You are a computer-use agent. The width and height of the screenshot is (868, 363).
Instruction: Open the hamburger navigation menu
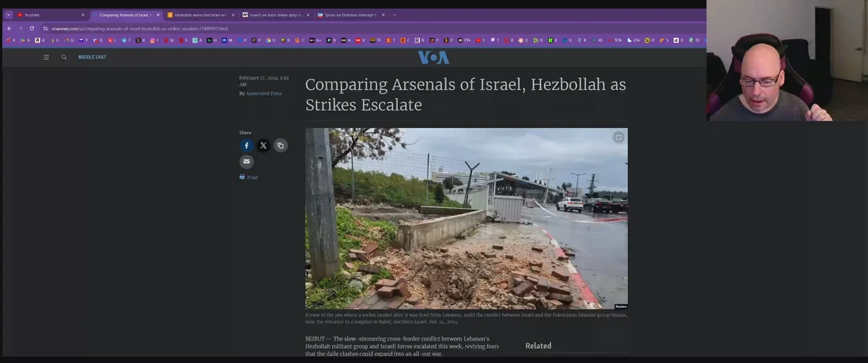point(46,58)
